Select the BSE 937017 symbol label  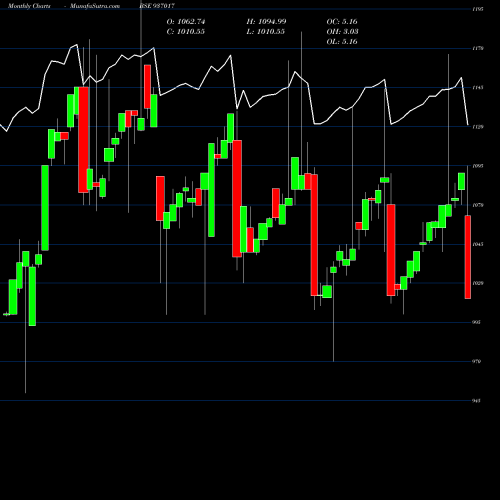[x=157, y=6]
